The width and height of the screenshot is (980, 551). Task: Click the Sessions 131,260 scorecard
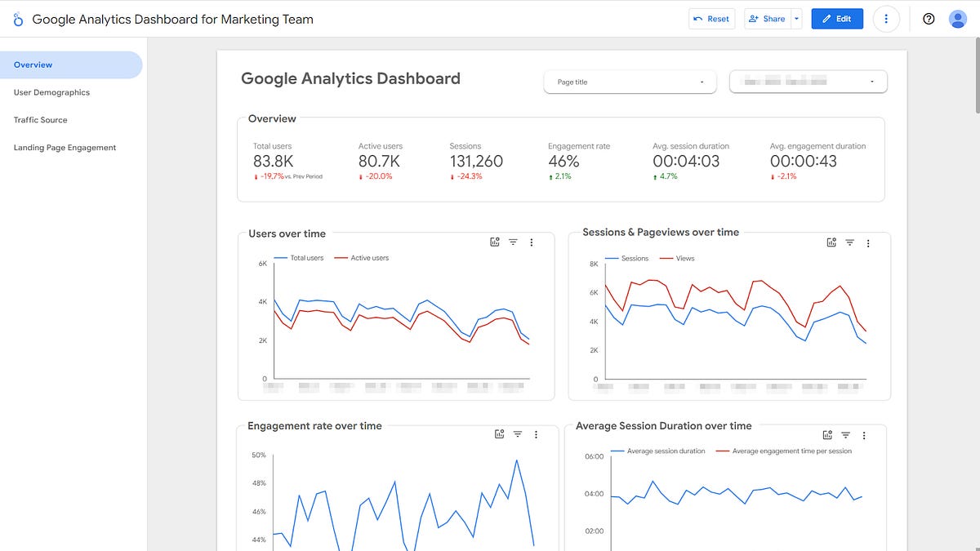click(x=476, y=161)
